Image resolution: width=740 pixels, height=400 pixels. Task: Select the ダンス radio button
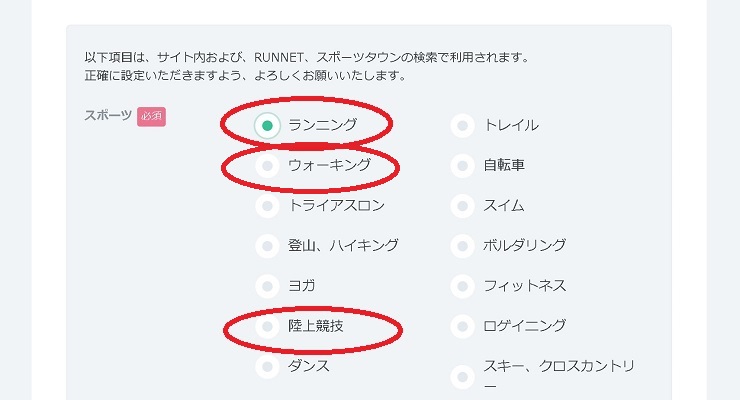click(267, 366)
